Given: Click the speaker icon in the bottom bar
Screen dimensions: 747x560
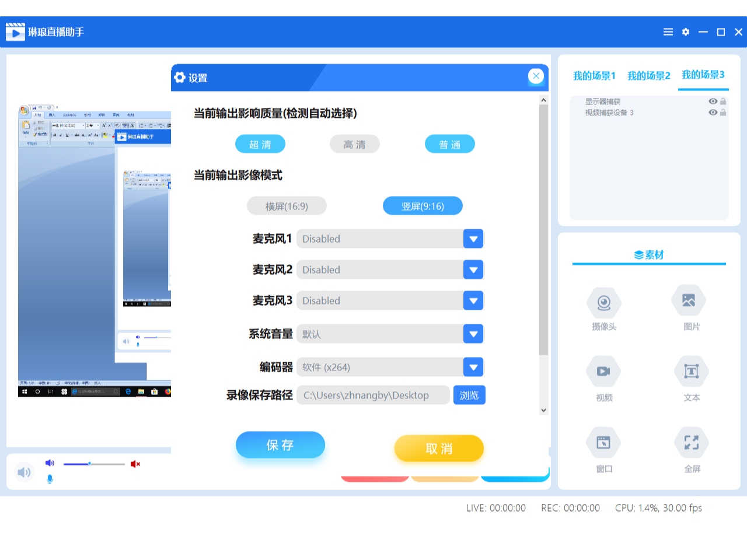Looking at the screenshot, I should (x=25, y=472).
